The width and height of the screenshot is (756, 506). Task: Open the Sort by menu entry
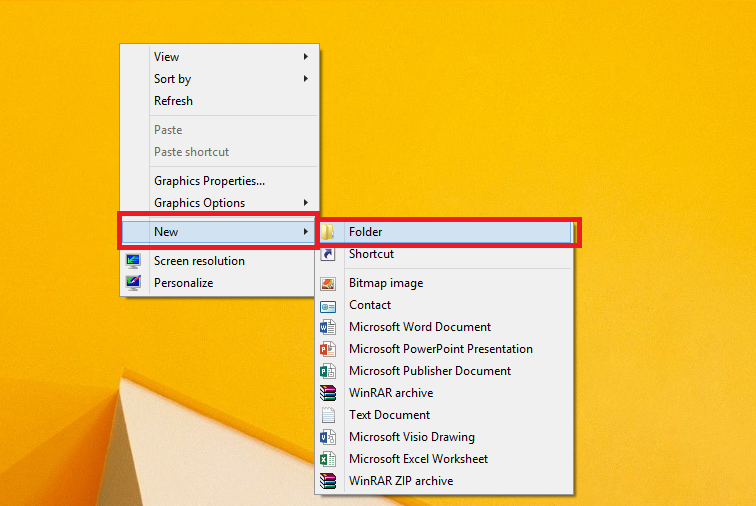coord(219,79)
